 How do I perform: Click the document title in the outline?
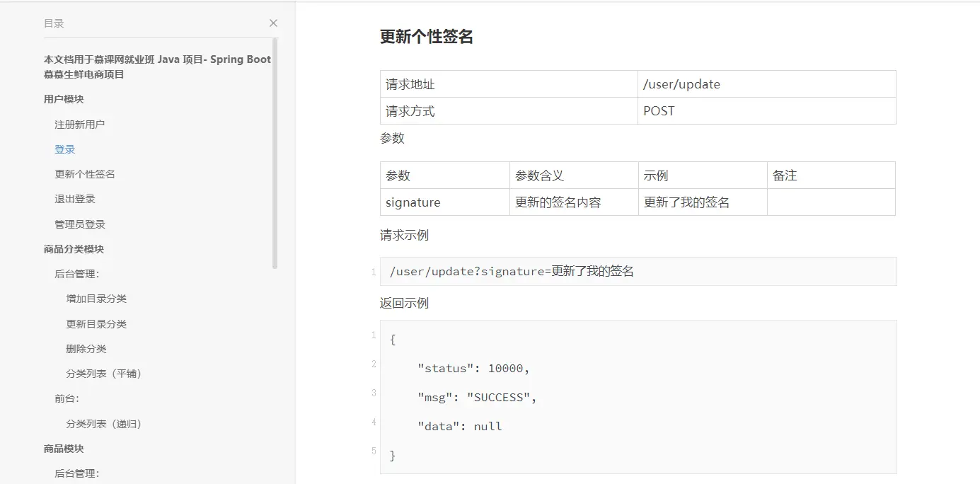pyautogui.click(x=157, y=67)
